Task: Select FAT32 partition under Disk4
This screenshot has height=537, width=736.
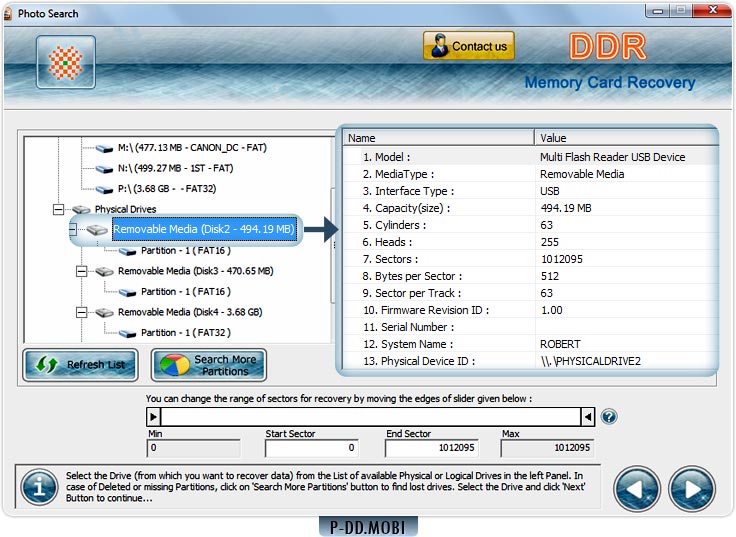Action: tap(186, 333)
